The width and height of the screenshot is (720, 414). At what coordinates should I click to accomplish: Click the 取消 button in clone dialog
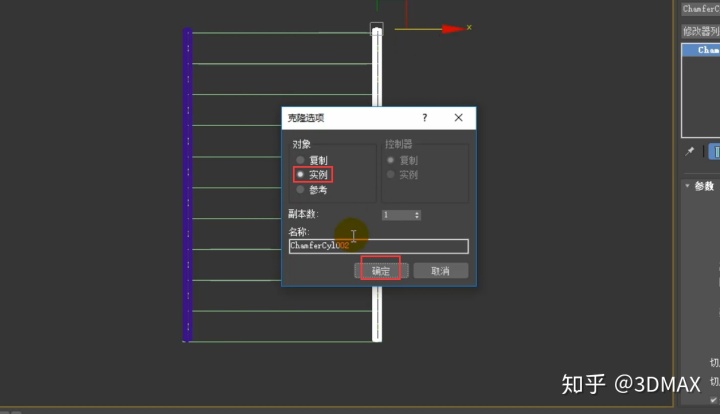click(x=441, y=271)
